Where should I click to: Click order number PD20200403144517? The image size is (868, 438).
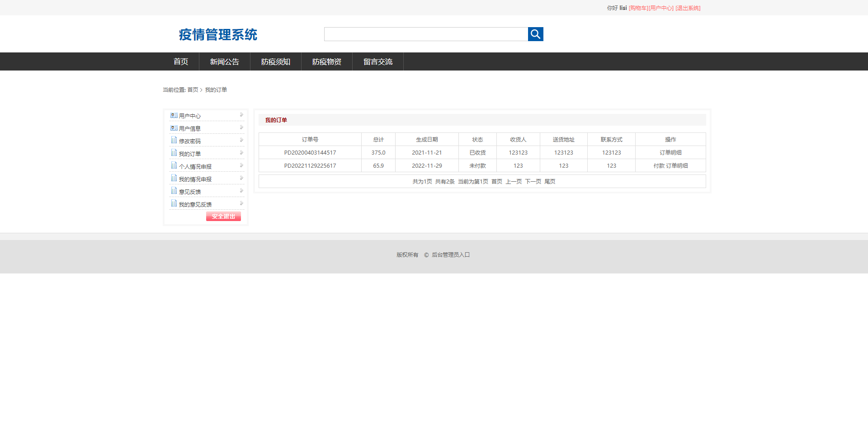[x=310, y=153]
